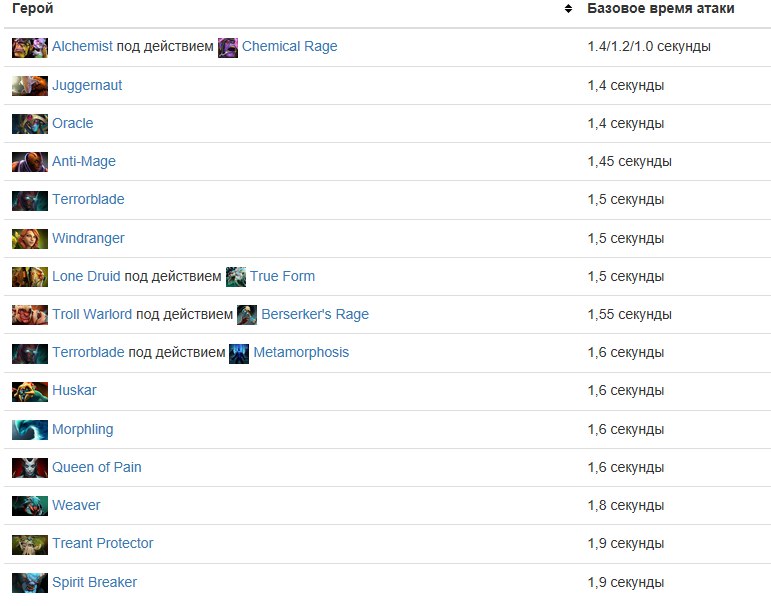Click the Metamorphosis ability icon

(x=239, y=353)
